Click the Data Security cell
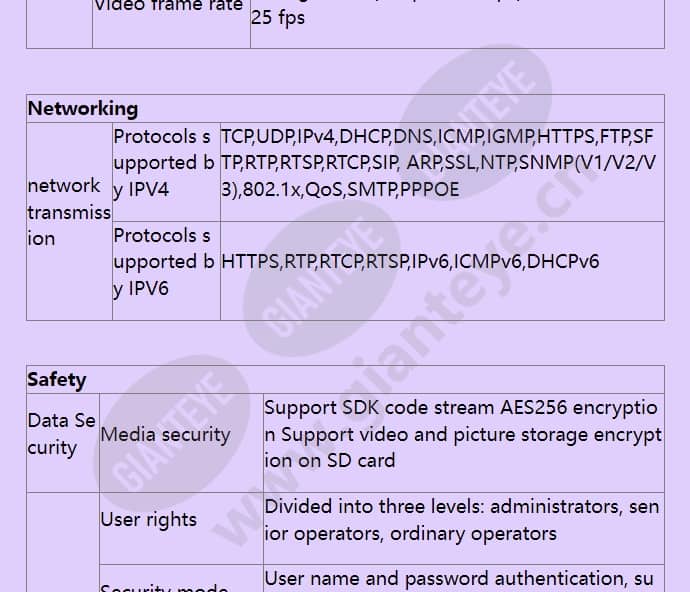This screenshot has width=690, height=592. pyautogui.click(x=62, y=434)
